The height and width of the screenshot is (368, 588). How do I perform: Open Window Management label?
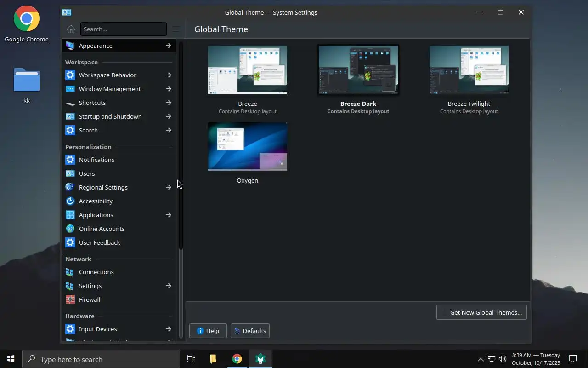coord(110,89)
